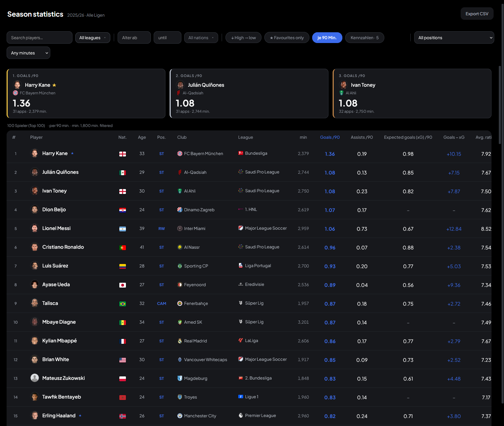Click the Argentina flag in Lionel Messi's row
The height and width of the screenshot is (426, 504).
click(122, 229)
